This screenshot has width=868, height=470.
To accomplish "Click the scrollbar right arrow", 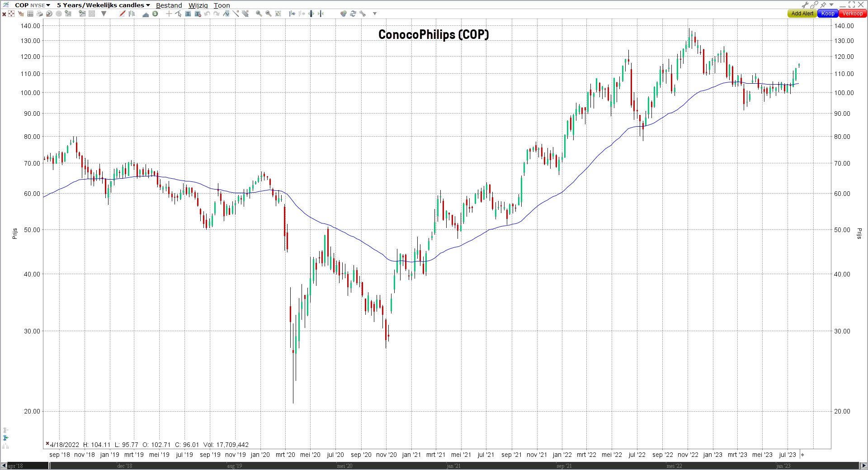I will 863,465.
